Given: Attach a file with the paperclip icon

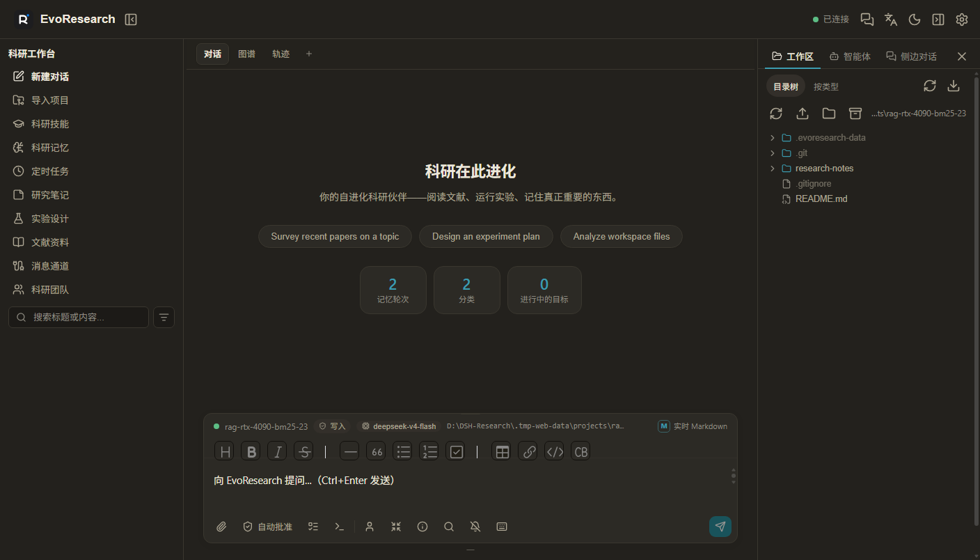Looking at the screenshot, I should pyautogui.click(x=222, y=527).
